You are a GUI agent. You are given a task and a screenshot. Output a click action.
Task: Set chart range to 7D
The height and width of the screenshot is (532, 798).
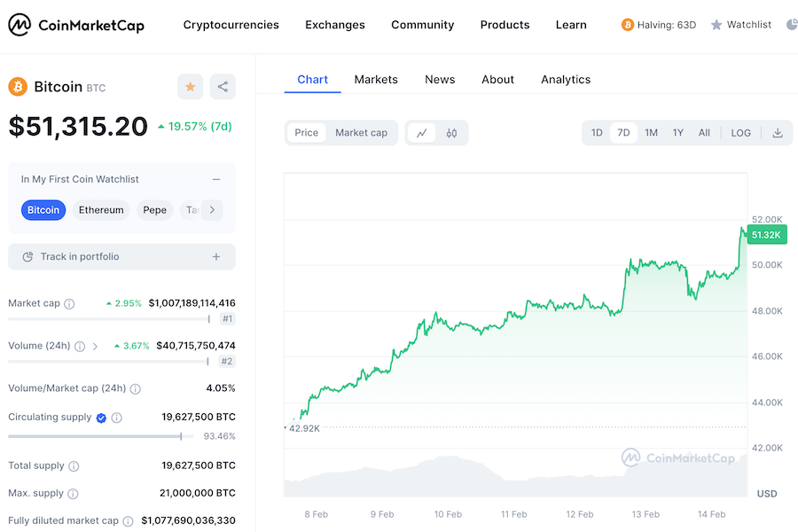[623, 133]
